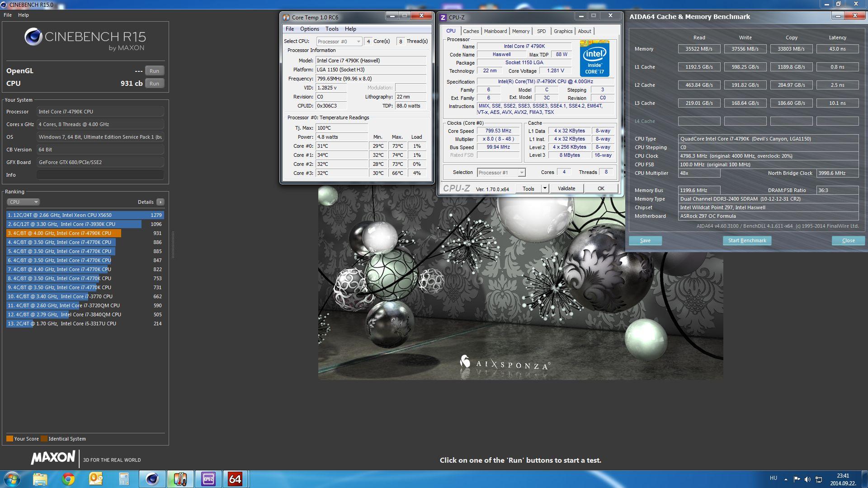Switch to CPU-Z About tab

tap(584, 31)
